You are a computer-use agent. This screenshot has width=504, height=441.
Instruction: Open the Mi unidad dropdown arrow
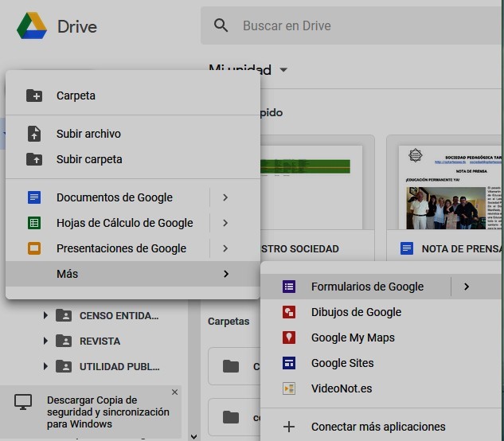[x=283, y=70]
